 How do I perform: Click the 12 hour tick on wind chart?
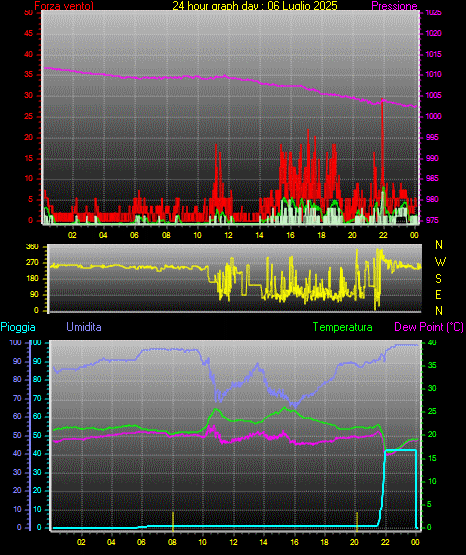229,235
